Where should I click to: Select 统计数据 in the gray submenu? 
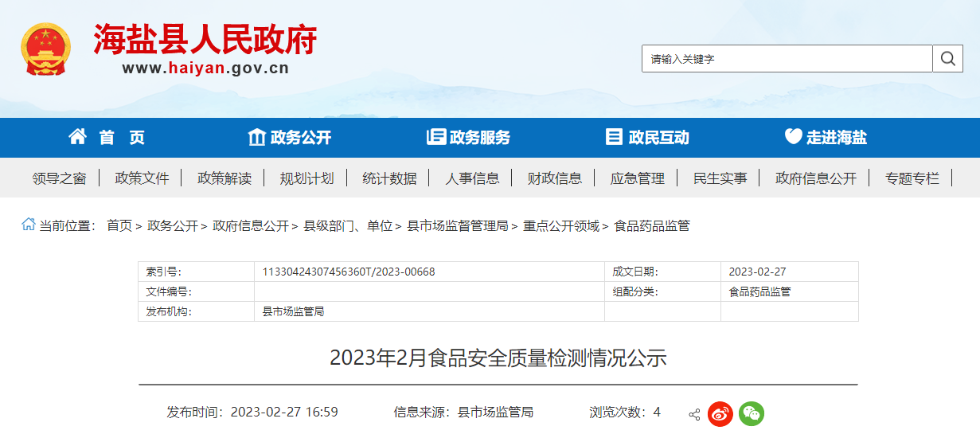click(x=389, y=178)
